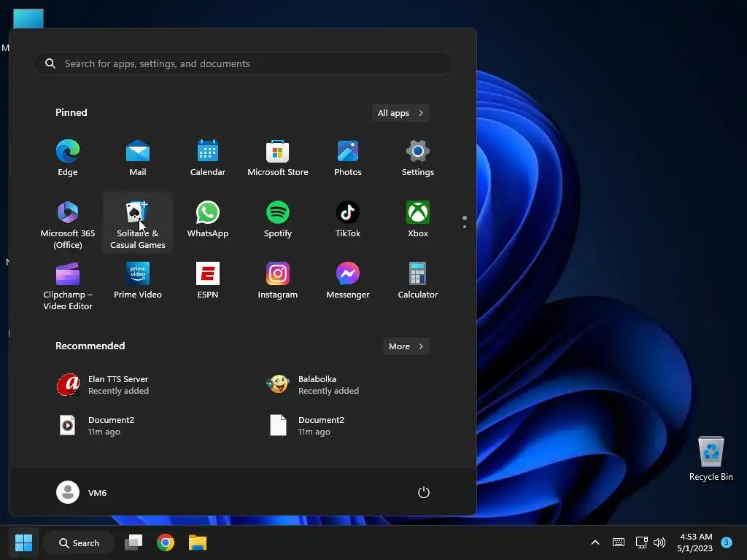
Task: Show hidden system tray icons
Action: [x=595, y=542]
